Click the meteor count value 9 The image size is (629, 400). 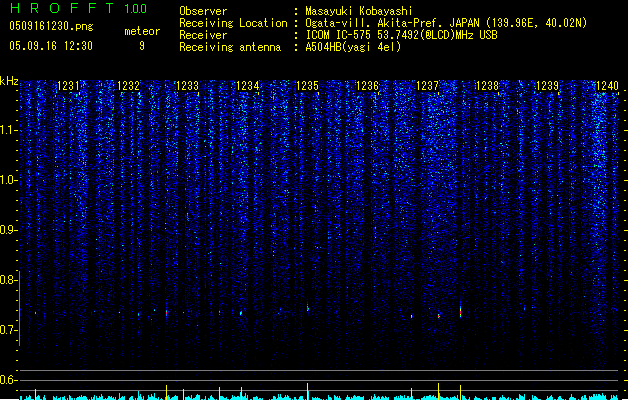point(142,46)
